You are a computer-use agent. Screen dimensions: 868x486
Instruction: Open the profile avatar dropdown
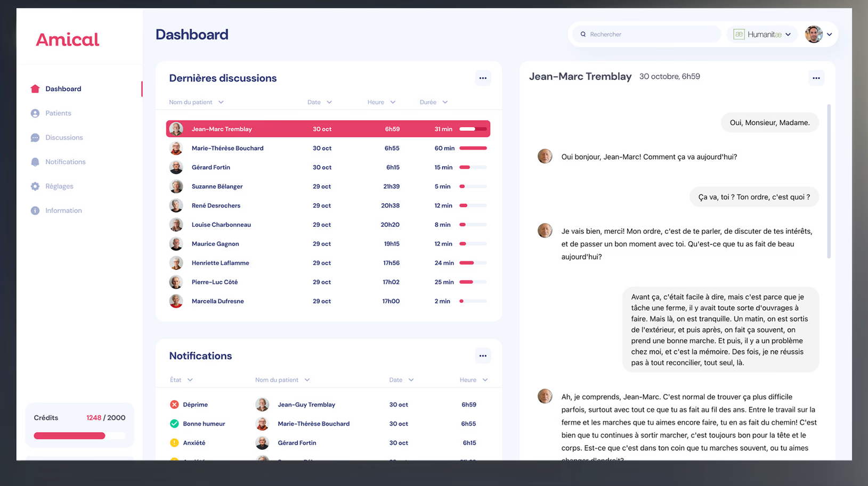829,34
